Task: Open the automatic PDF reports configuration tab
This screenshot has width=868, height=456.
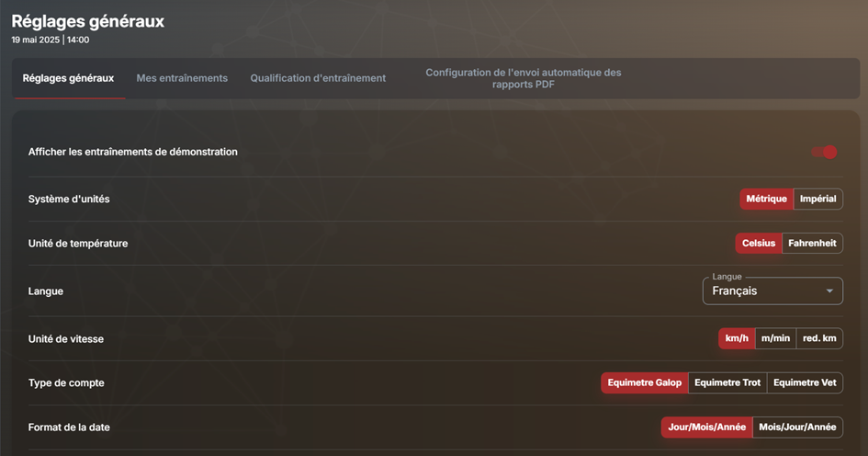Action: pos(524,78)
